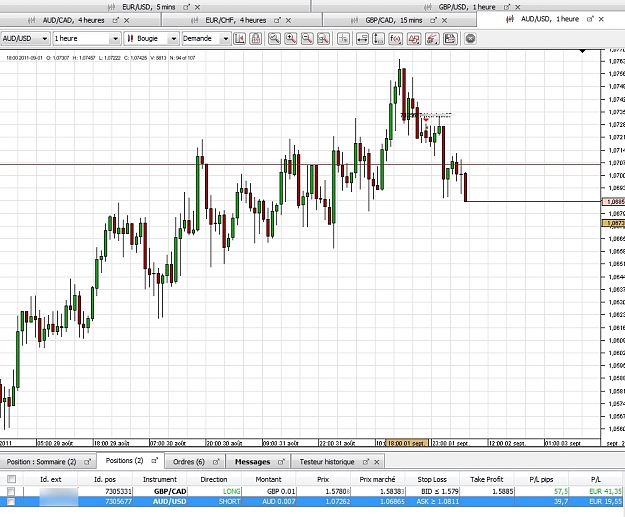The image size is (625, 517).
Task: Sort positions by Montant column header
Action: [268, 479]
